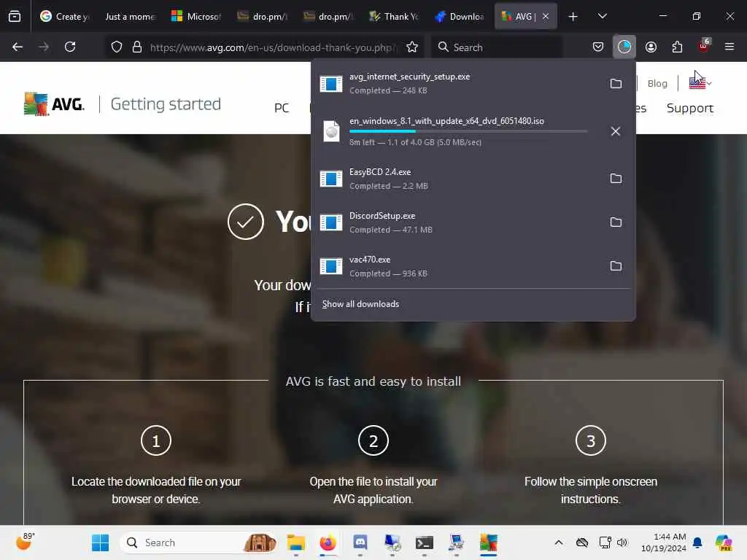The height and width of the screenshot is (560, 747).
Task: Open a new browser tab
Action: pos(573,17)
